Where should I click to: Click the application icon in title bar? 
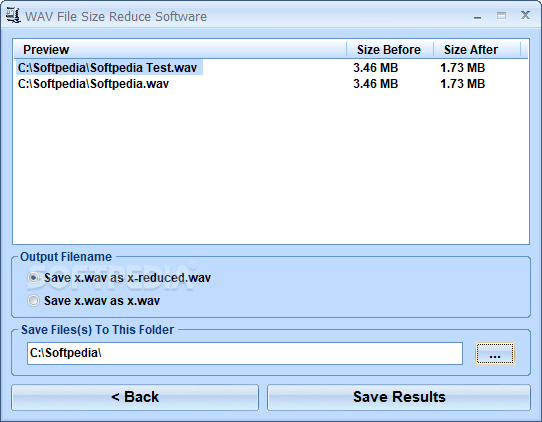tap(13, 16)
